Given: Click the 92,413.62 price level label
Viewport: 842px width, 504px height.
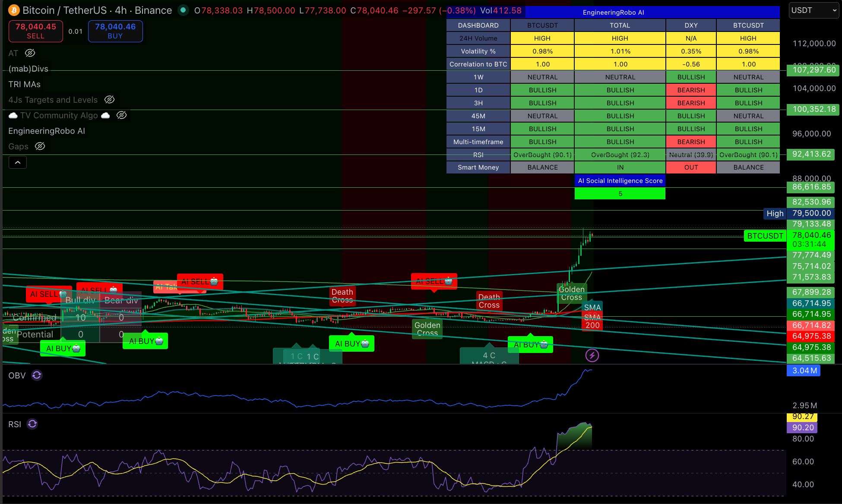Looking at the screenshot, I should tap(811, 154).
